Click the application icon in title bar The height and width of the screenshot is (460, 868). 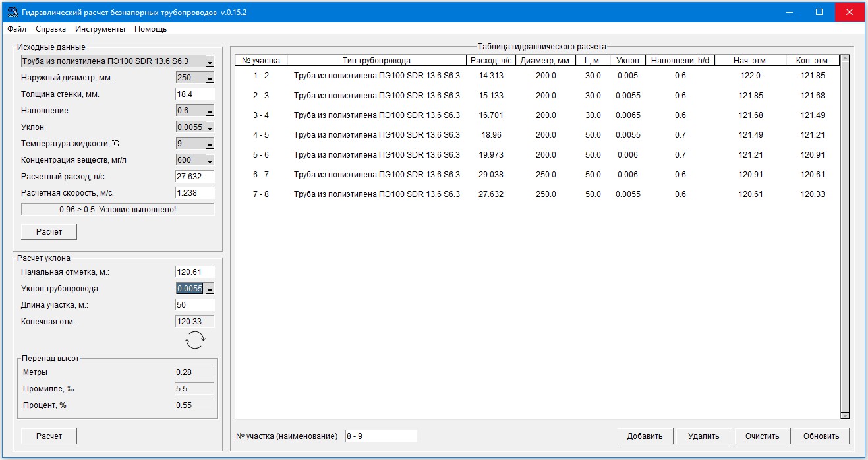(12, 12)
